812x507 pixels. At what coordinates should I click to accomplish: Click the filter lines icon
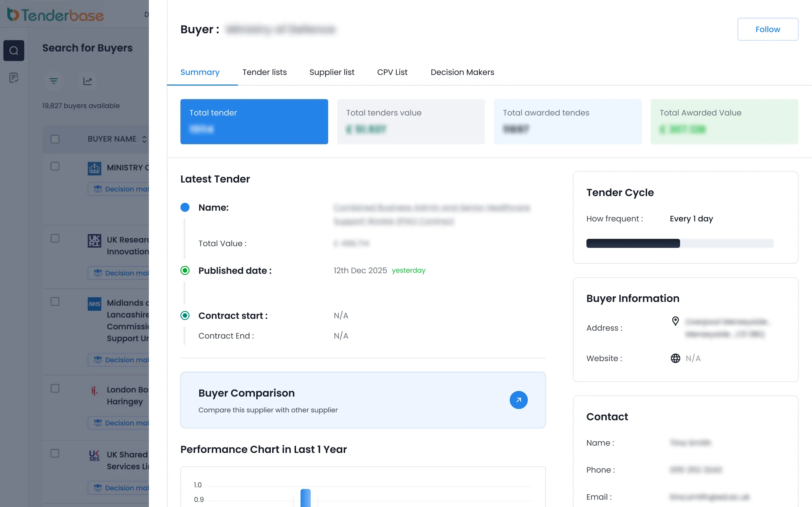53,81
